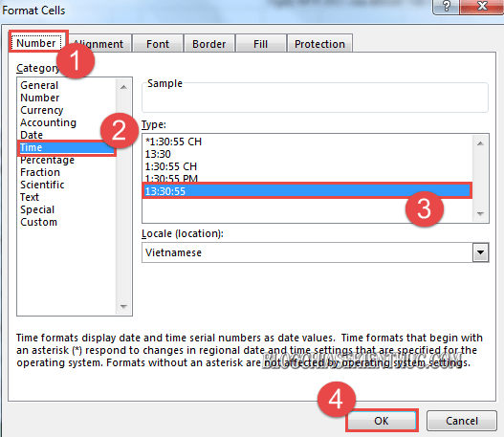
Task: Choose the Custom category
Action: pos(38,222)
